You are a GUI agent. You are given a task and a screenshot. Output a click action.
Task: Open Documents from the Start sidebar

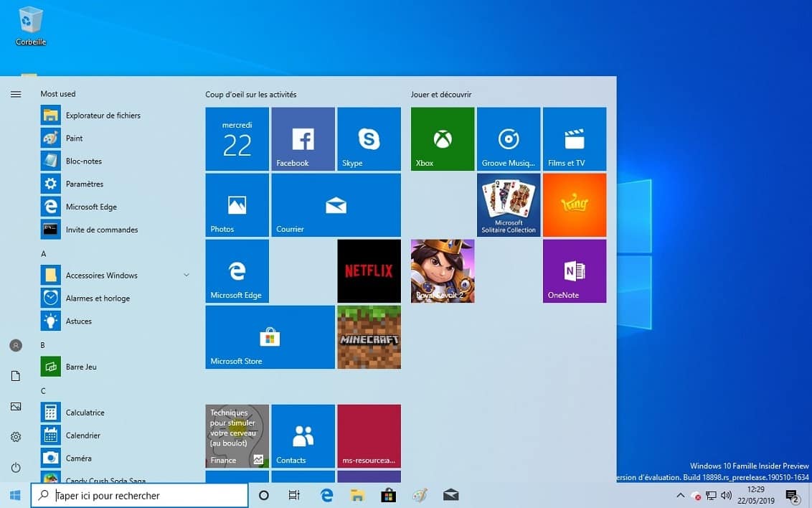click(16, 376)
